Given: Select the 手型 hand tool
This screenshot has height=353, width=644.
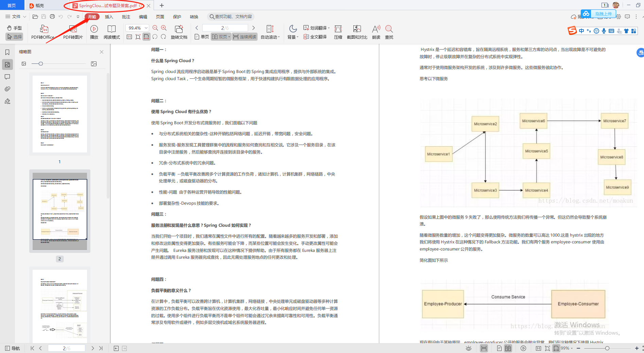Looking at the screenshot, I should pyautogui.click(x=14, y=28).
